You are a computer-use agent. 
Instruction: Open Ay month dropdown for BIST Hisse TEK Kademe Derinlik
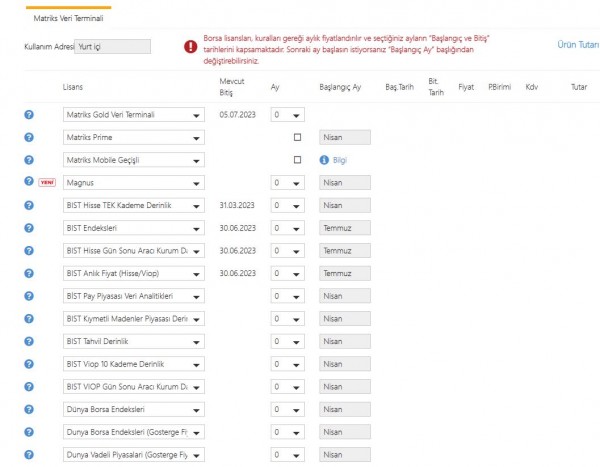287,206
